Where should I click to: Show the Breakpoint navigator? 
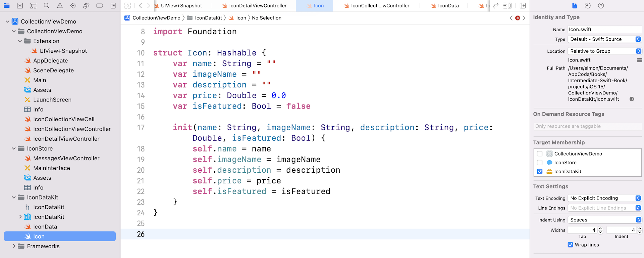point(100,6)
